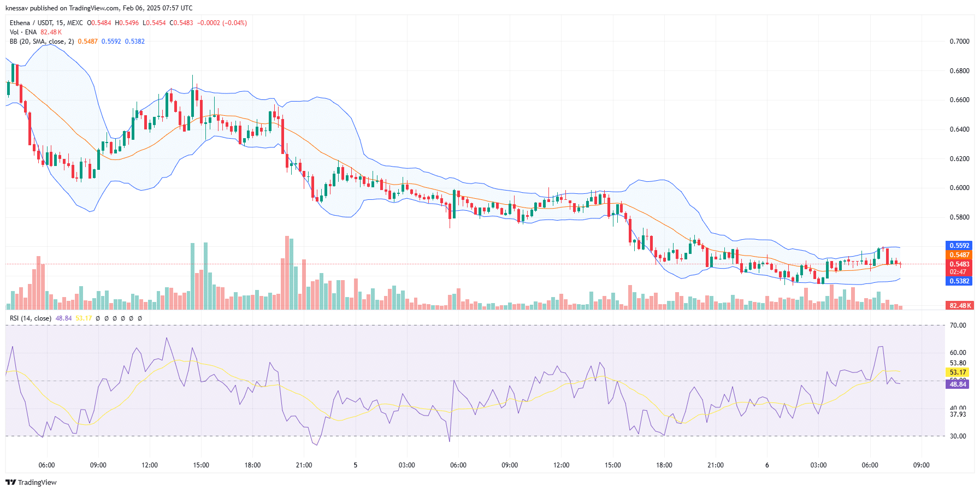This screenshot has width=980, height=492.
Task: Click the 0.5592 upper band value in the BB legend
Action: click(111, 42)
